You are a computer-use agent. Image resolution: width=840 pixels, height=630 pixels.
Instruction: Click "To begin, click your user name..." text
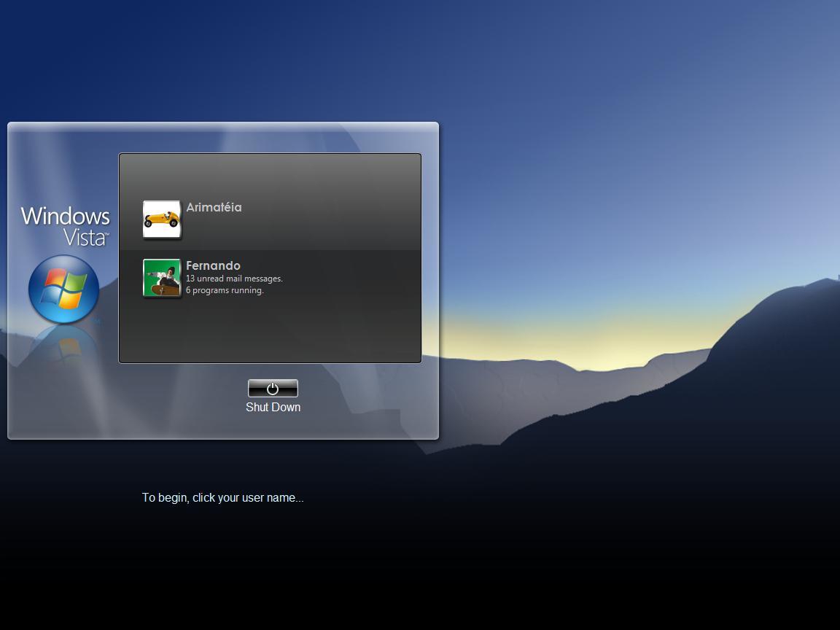coord(223,498)
